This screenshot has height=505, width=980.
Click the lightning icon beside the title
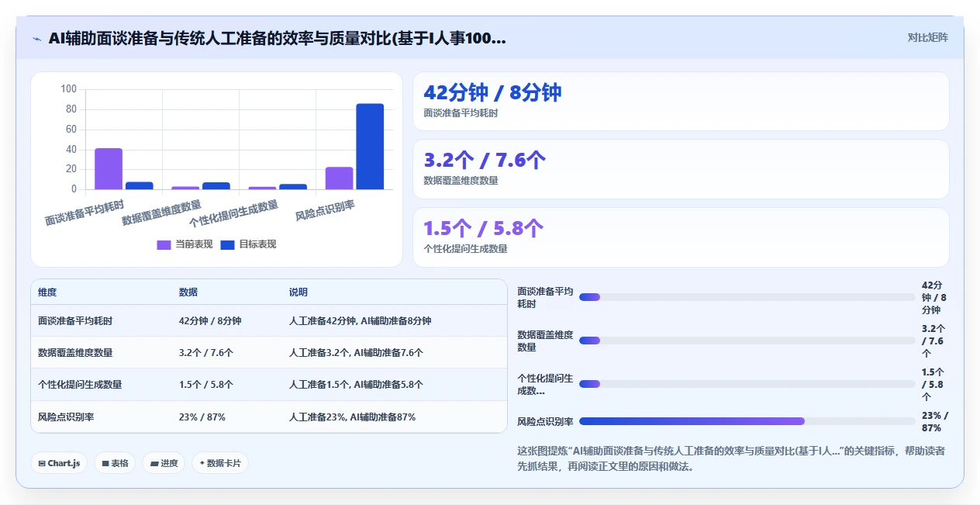37,38
